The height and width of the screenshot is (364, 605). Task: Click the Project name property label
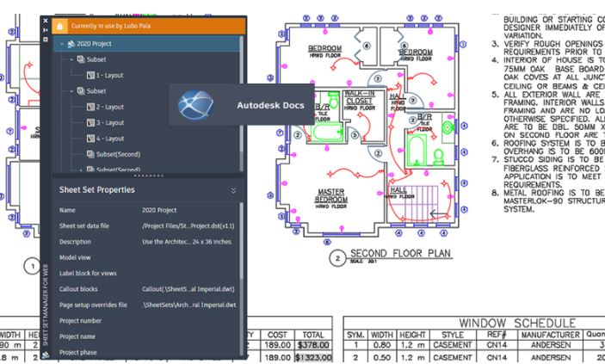coord(77,337)
